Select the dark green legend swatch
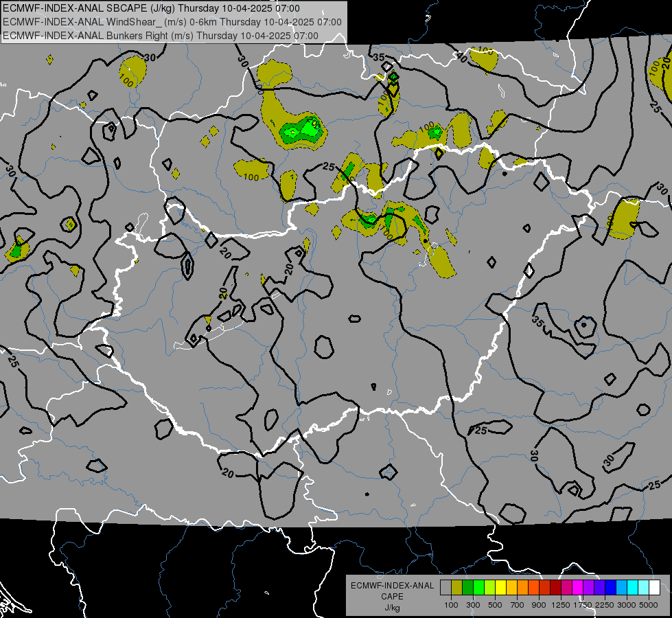 click(x=467, y=587)
